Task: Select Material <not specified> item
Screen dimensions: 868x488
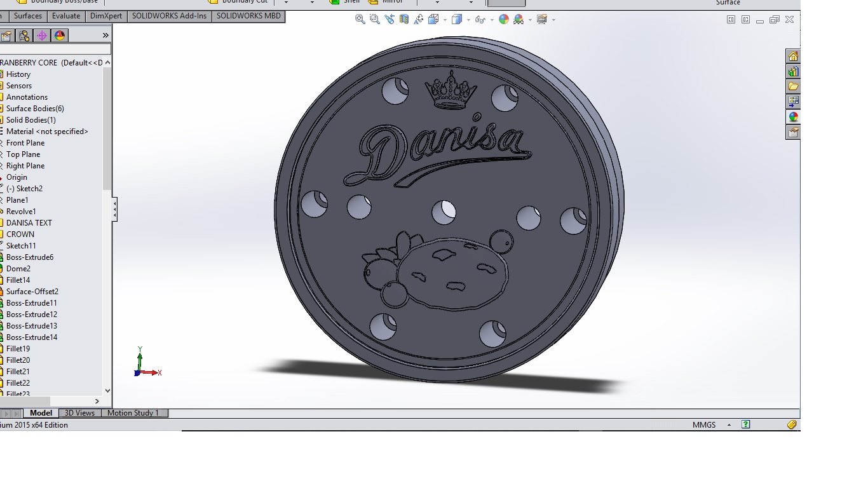Action: [x=47, y=132]
